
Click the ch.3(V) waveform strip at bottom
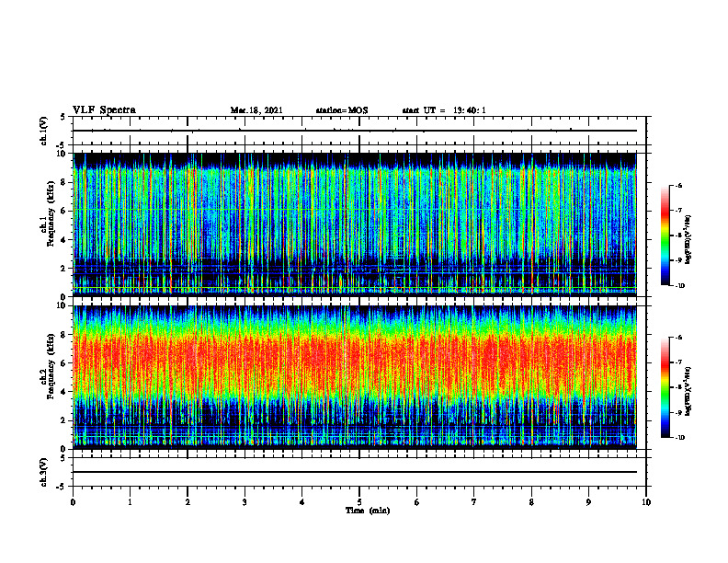point(359,472)
